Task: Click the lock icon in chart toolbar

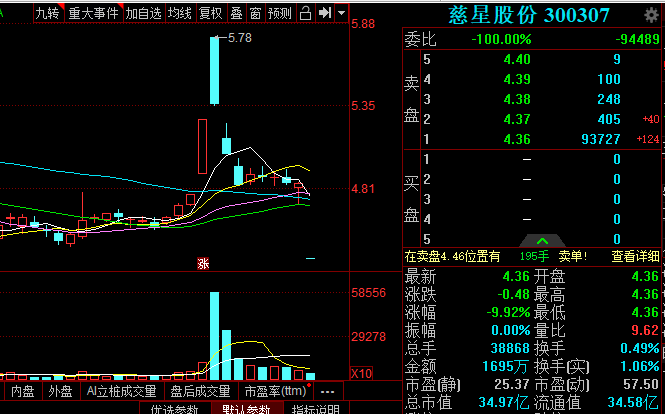Action: (x=306, y=13)
